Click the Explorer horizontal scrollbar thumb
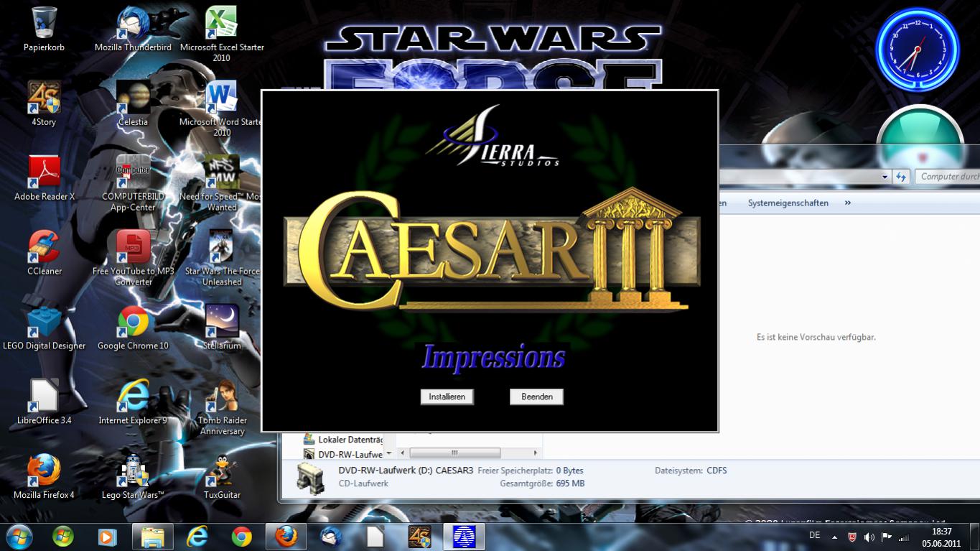This screenshot has width=980, height=551. point(454,453)
